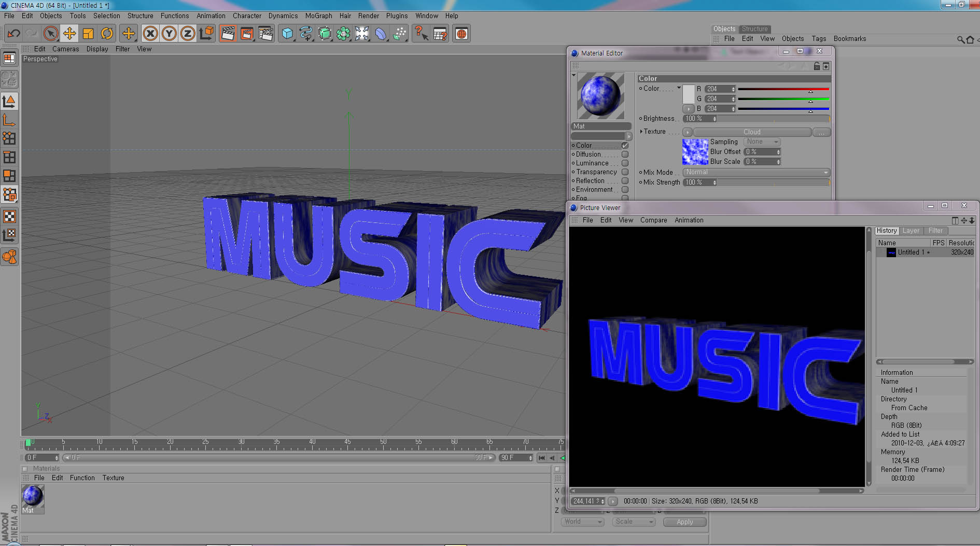Switch to the Layer tab in the Picture Viewer
Viewport: 980px width, 546px height.
[911, 231]
